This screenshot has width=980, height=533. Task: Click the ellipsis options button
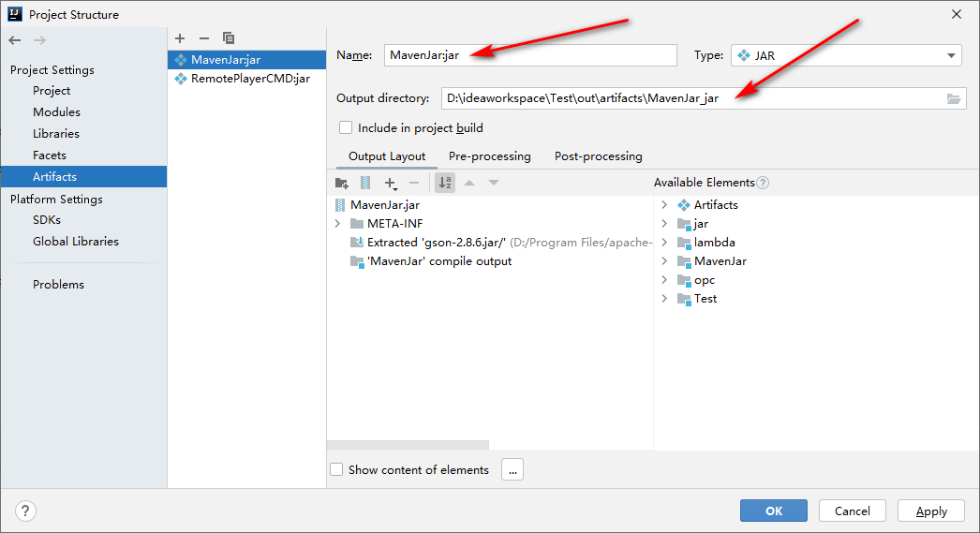512,470
